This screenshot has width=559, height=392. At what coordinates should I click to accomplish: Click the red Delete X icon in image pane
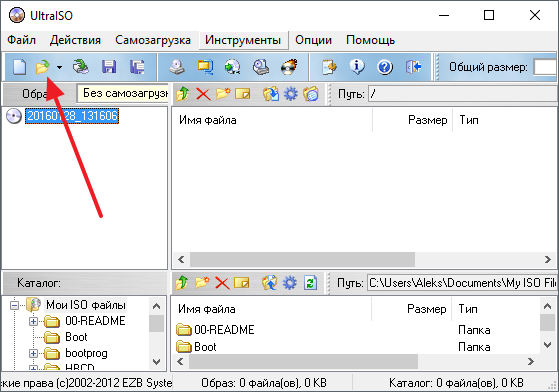(203, 94)
